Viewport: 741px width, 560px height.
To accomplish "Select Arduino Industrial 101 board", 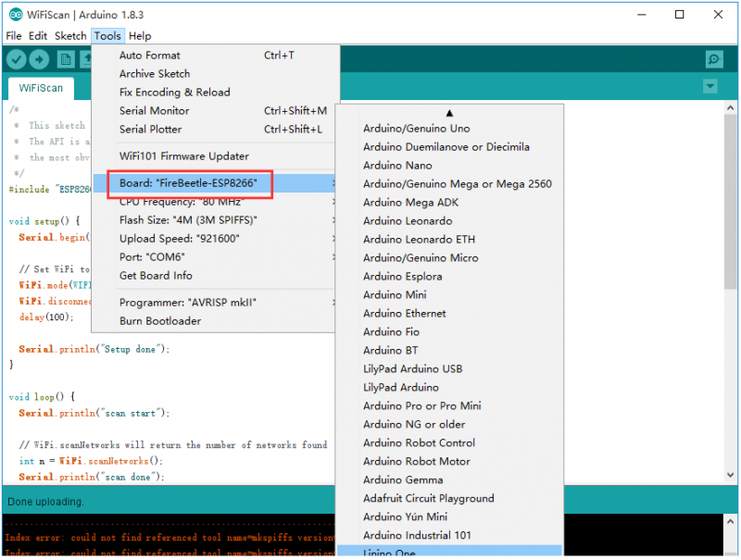I will (449, 535).
